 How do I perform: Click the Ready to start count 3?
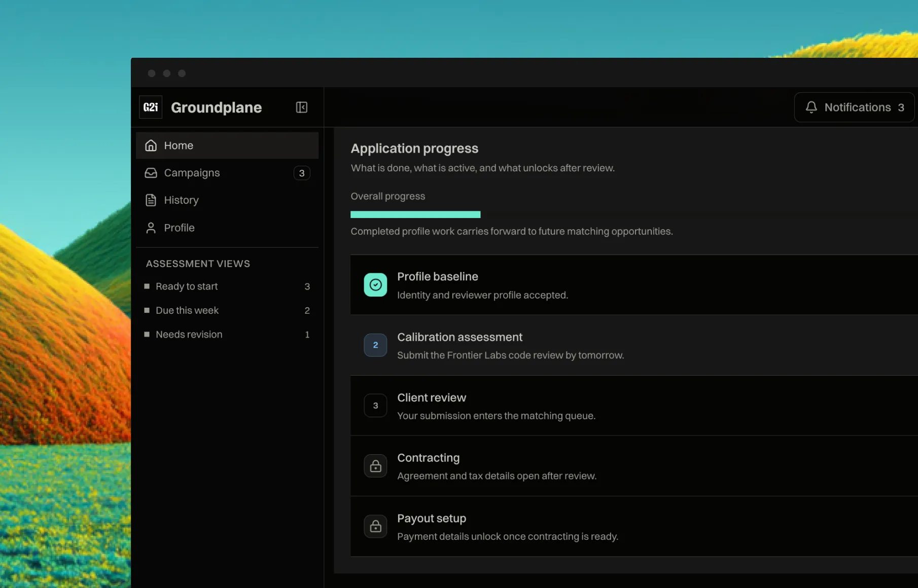(x=307, y=286)
